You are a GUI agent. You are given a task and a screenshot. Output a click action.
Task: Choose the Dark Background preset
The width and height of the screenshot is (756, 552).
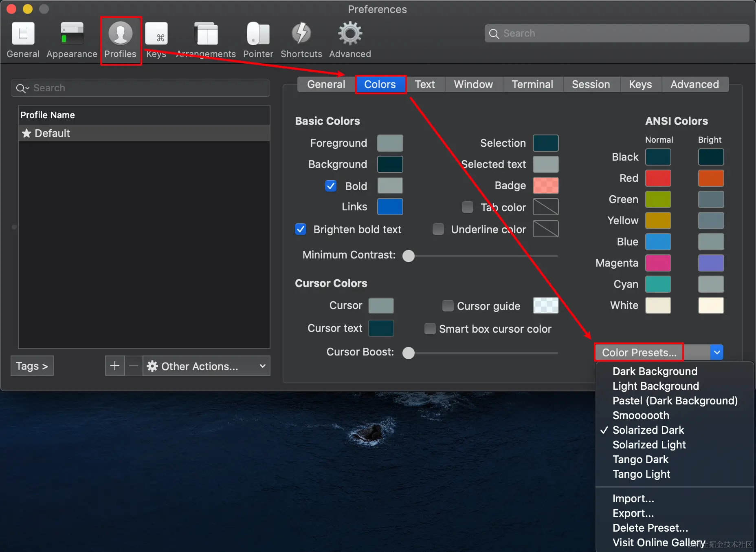[675, 371]
